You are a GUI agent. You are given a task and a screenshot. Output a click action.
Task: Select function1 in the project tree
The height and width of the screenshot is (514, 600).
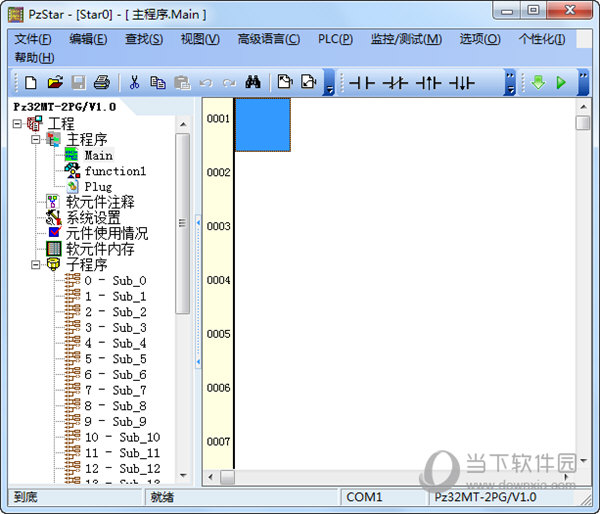[x=115, y=171]
